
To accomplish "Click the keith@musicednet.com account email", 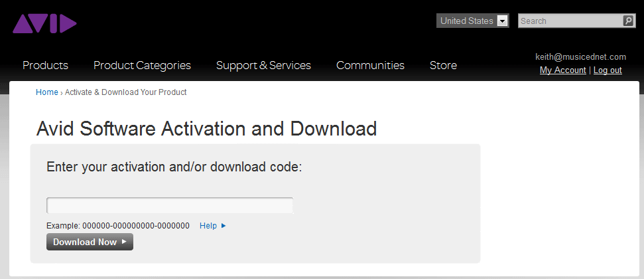I will coord(580,57).
